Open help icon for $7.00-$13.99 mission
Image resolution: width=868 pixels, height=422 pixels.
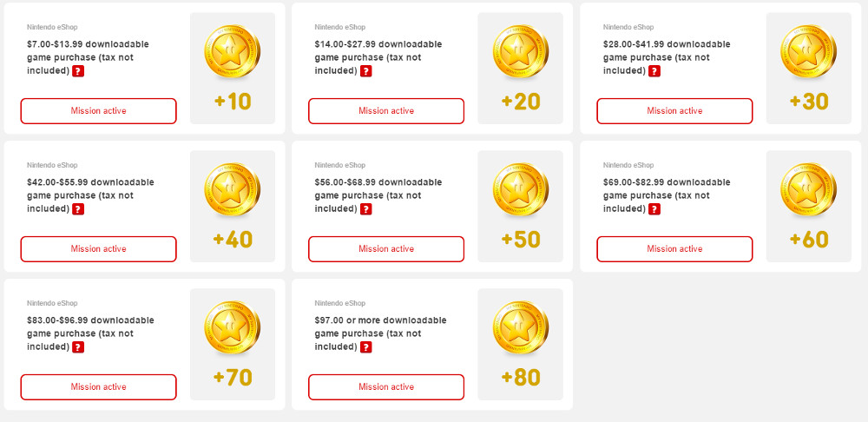point(78,71)
